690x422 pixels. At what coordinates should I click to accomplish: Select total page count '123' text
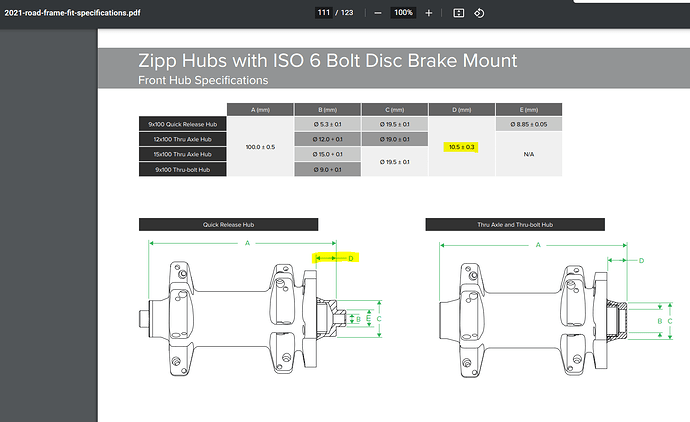[347, 13]
